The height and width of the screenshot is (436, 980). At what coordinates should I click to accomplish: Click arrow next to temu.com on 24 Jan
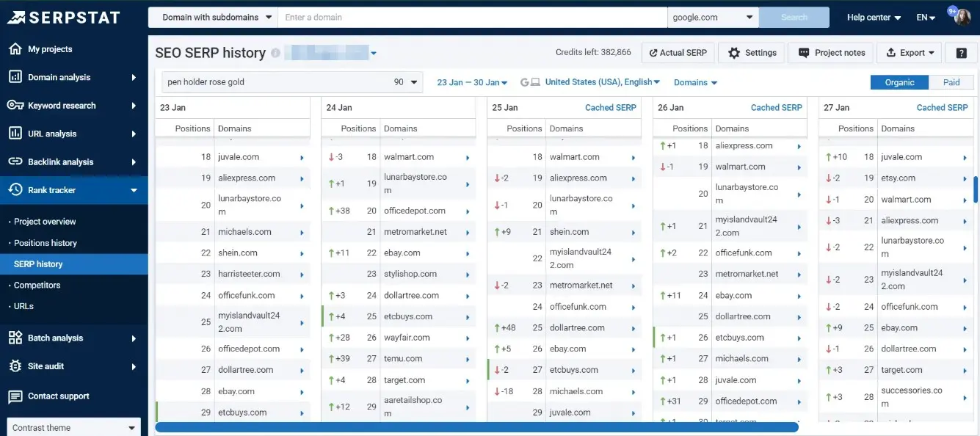click(468, 360)
